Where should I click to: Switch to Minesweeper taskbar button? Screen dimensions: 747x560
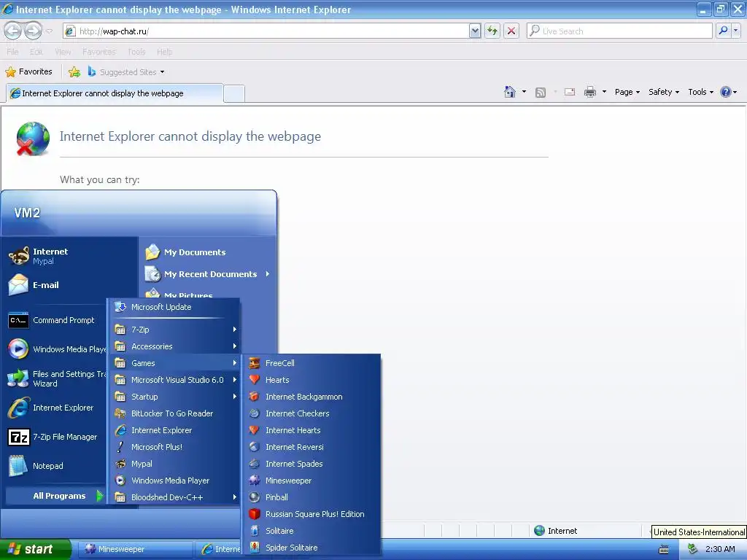tap(134, 549)
